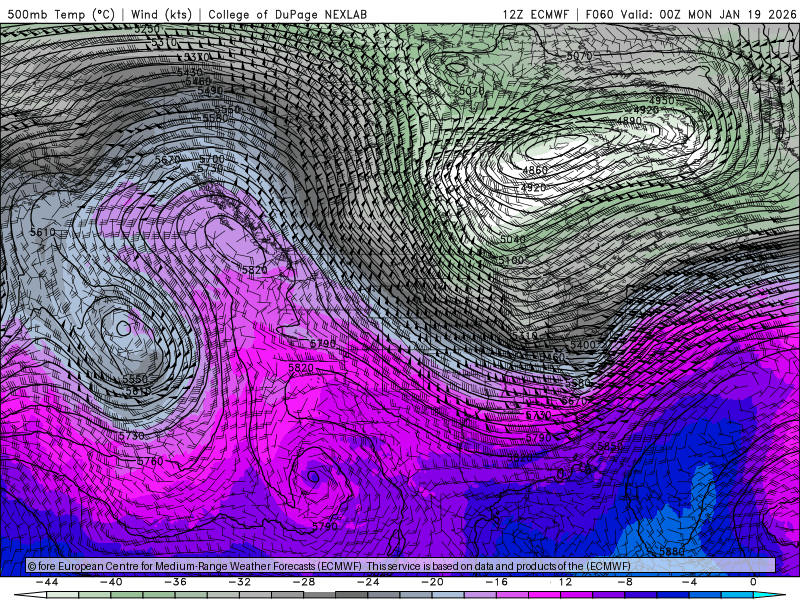This screenshot has height=600, width=800.
Task: Click the '12Z ECMWF' model run label
Action: tap(535, 14)
